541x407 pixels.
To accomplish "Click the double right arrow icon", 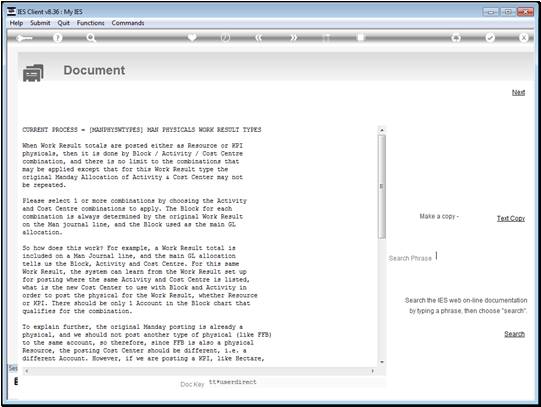I will pyautogui.click(x=293, y=38).
